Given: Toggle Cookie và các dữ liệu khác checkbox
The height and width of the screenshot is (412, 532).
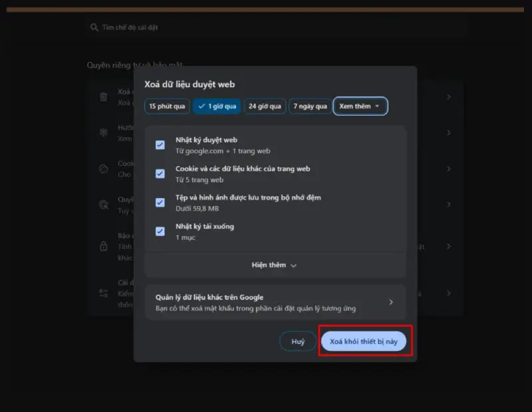Looking at the screenshot, I should coord(160,174).
